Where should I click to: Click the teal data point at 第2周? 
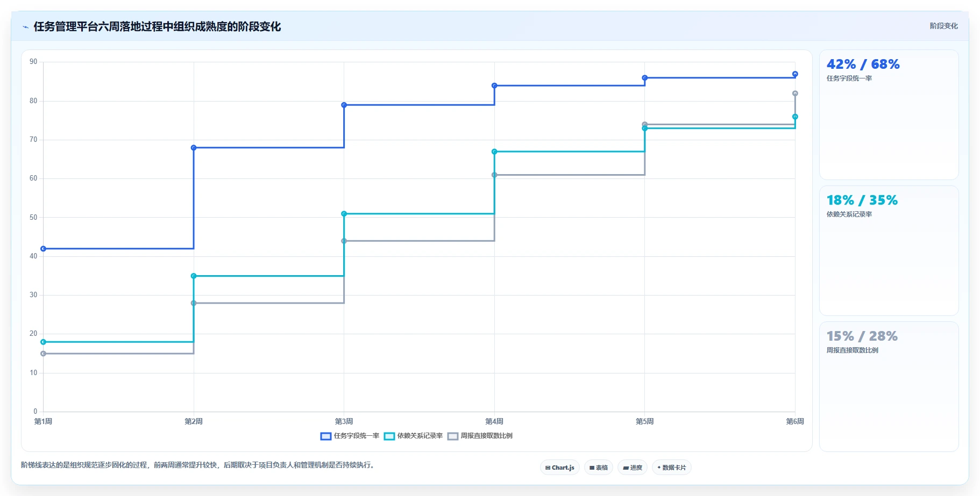tap(194, 276)
